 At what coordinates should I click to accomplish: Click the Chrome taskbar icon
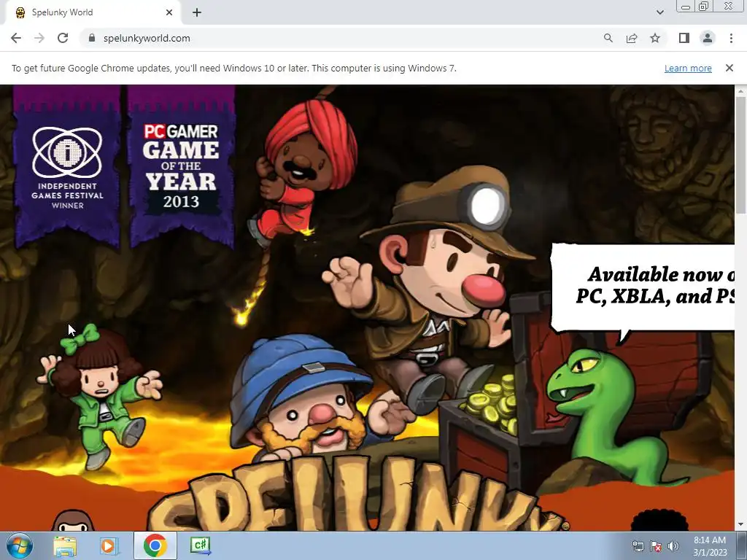pos(155,545)
